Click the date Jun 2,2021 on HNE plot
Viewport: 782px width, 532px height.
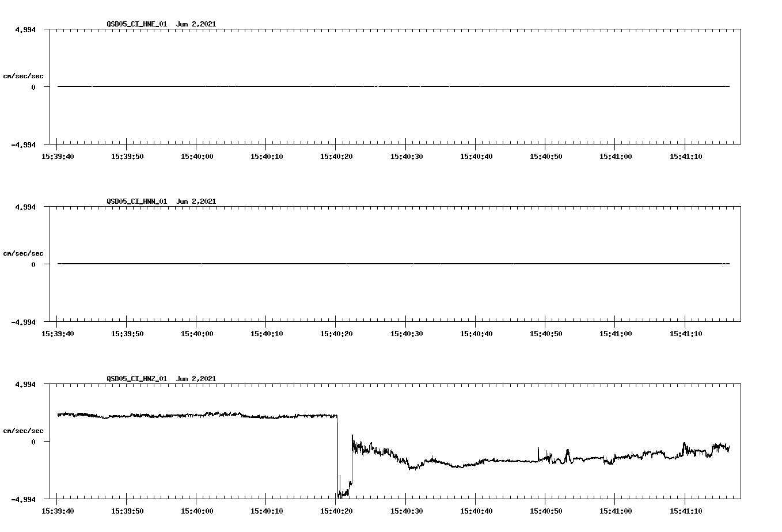(x=196, y=24)
